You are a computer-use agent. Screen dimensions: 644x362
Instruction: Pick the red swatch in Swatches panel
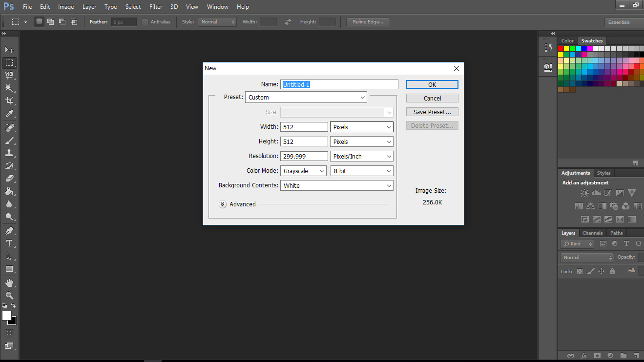coord(561,48)
